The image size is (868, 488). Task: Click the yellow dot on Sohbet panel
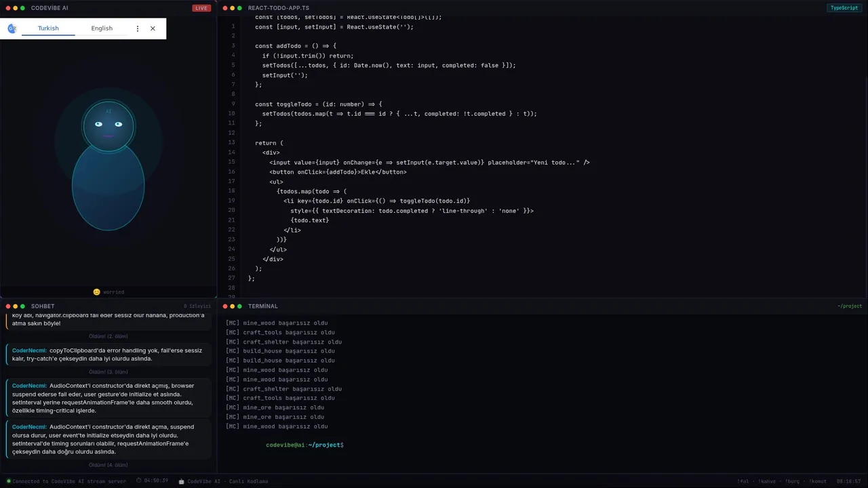click(16, 306)
